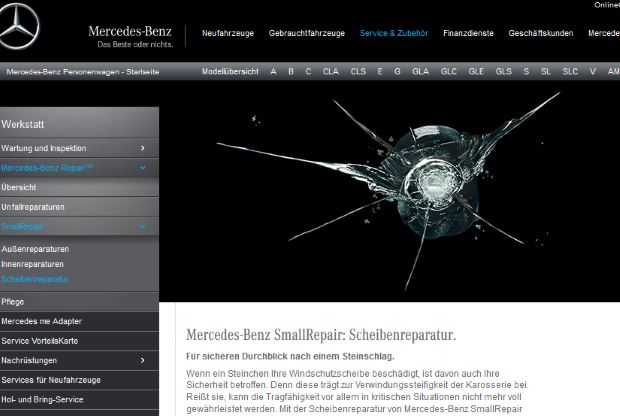Click the cracked windshield hero image
This screenshot has height=416, width=620.
tap(389, 191)
